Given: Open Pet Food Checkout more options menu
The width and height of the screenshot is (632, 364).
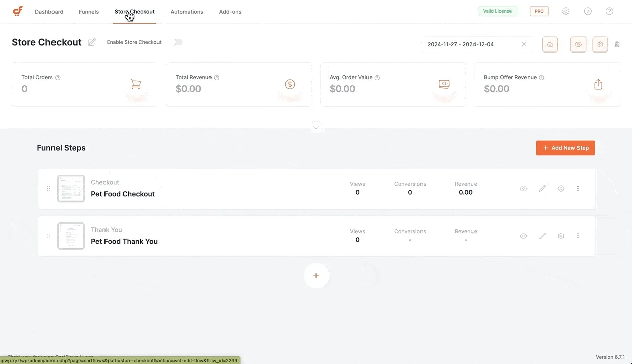Looking at the screenshot, I should coord(578,189).
